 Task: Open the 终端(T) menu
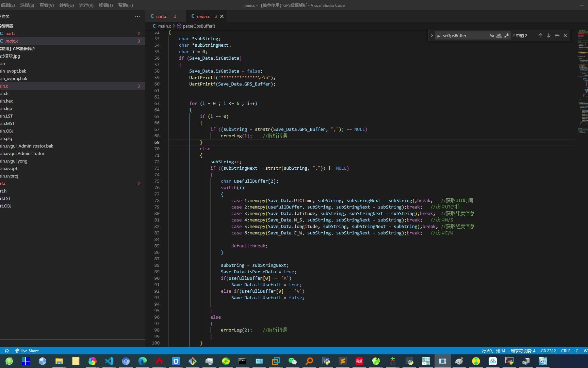105,5
